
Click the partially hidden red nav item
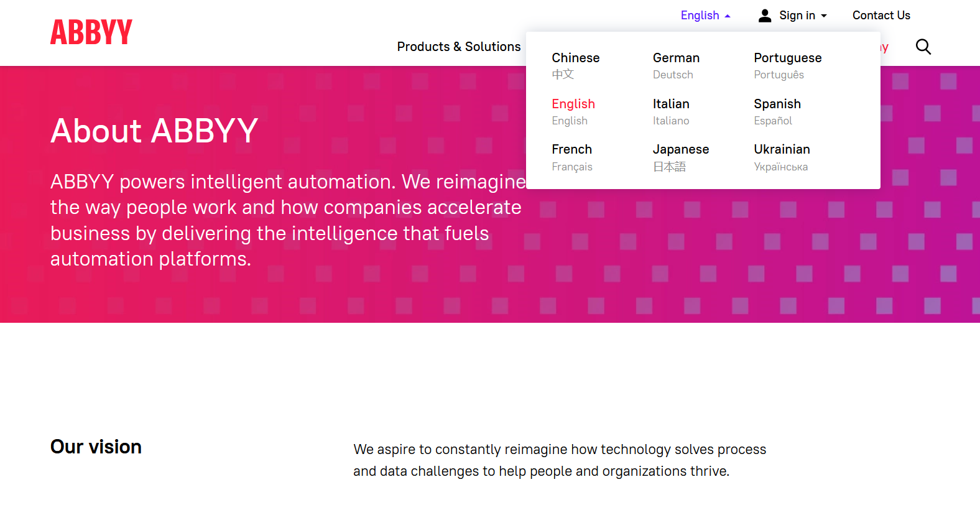click(884, 47)
